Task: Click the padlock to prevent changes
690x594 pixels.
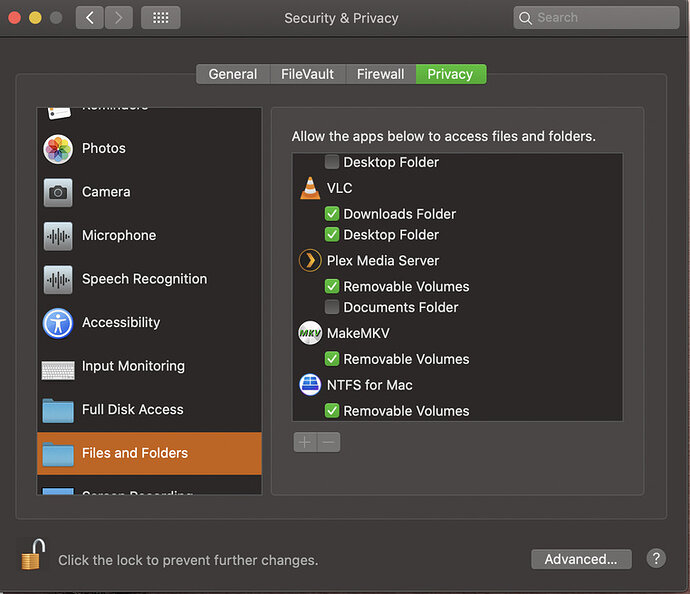Action: (x=34, y=554)
